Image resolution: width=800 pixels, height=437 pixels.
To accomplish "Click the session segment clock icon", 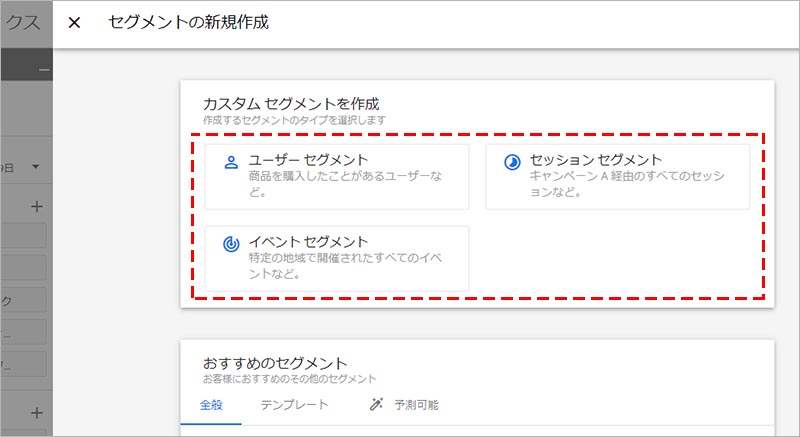I will pyautogui.click(x=512, y=162).
